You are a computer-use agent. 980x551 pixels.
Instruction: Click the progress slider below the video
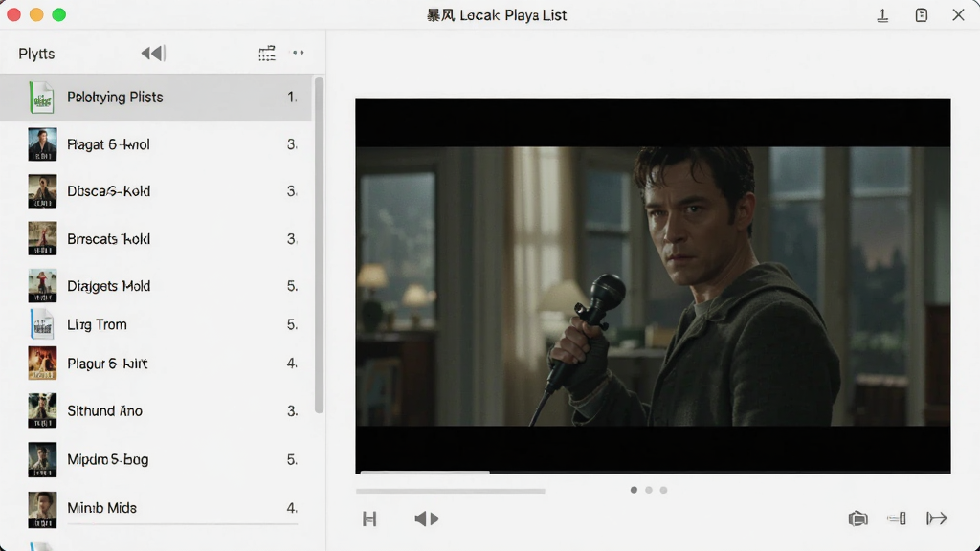(451, 491)
